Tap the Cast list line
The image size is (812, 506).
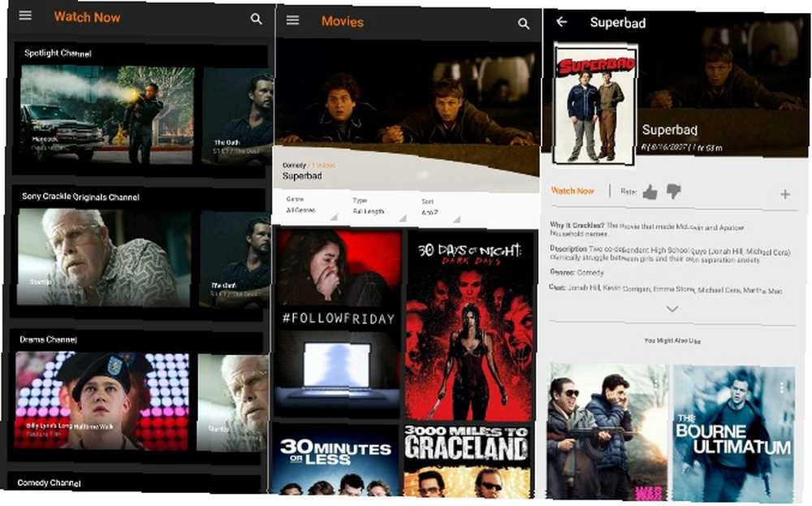tap(666, 289)
